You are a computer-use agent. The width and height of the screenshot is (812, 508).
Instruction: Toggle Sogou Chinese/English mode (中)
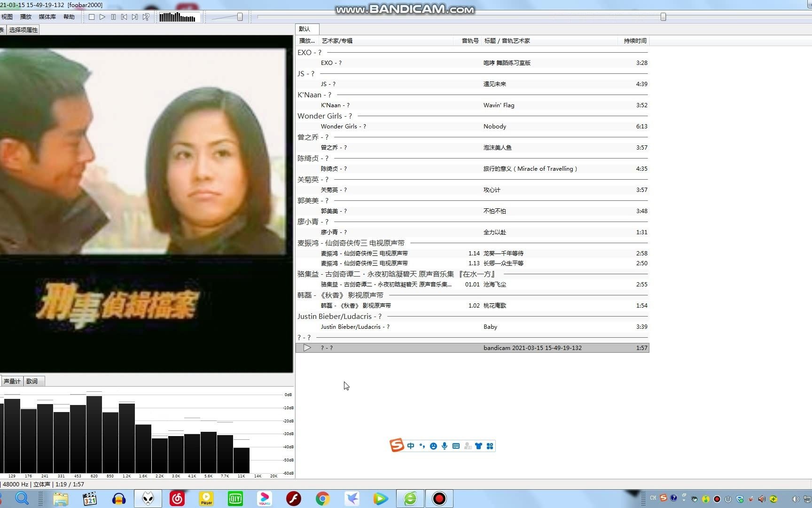click(x=411, y=446)
